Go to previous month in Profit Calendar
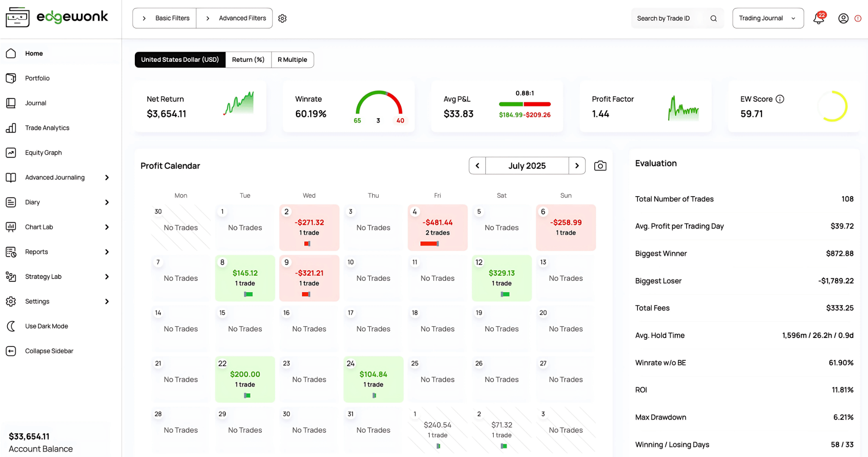Image resolution: width=868 pixels, height=457 pixels. point(477,166)
